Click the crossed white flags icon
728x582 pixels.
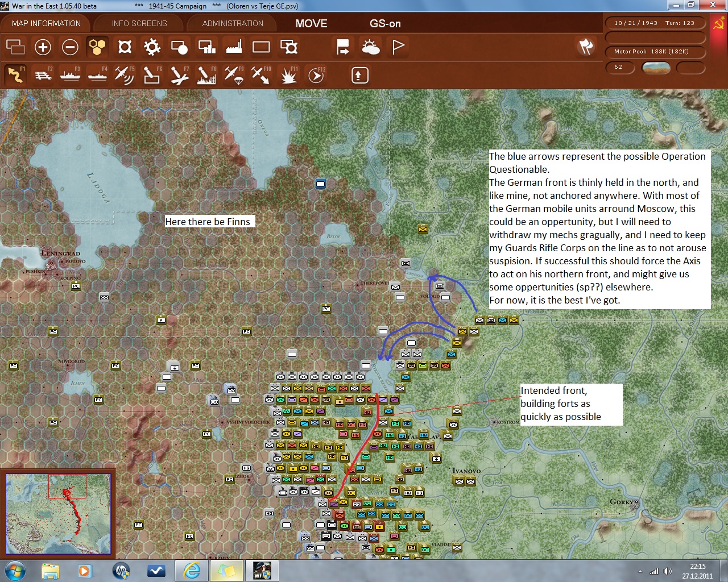[586, 47]
